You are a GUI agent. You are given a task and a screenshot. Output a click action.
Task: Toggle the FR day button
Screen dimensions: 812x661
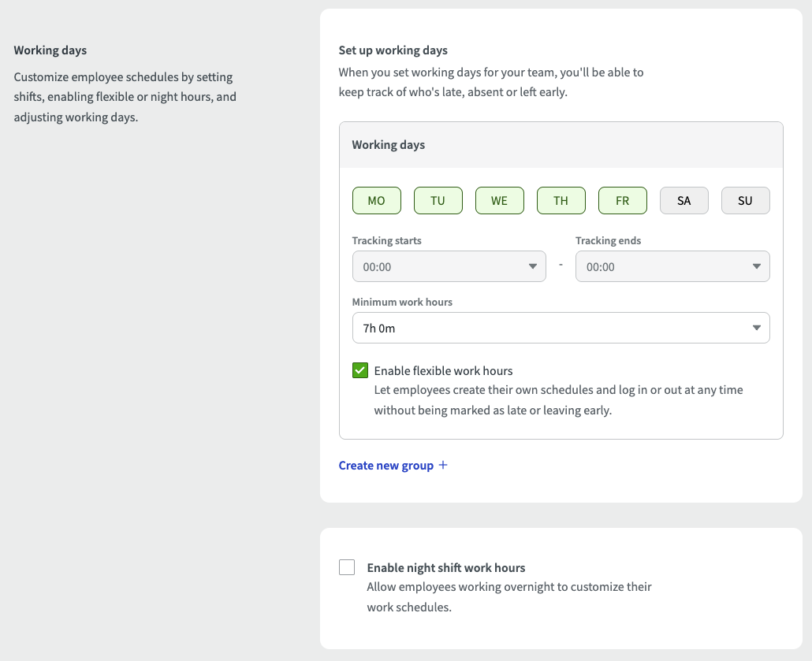tap(622, 200)
